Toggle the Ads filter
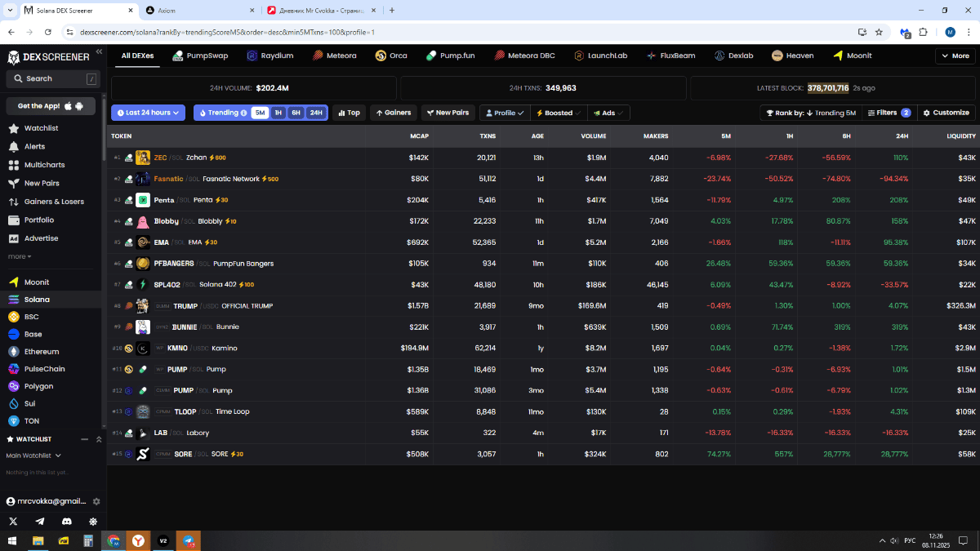This screenshot has width=980, height=551. pyautogui.click(x=608, y=113)
